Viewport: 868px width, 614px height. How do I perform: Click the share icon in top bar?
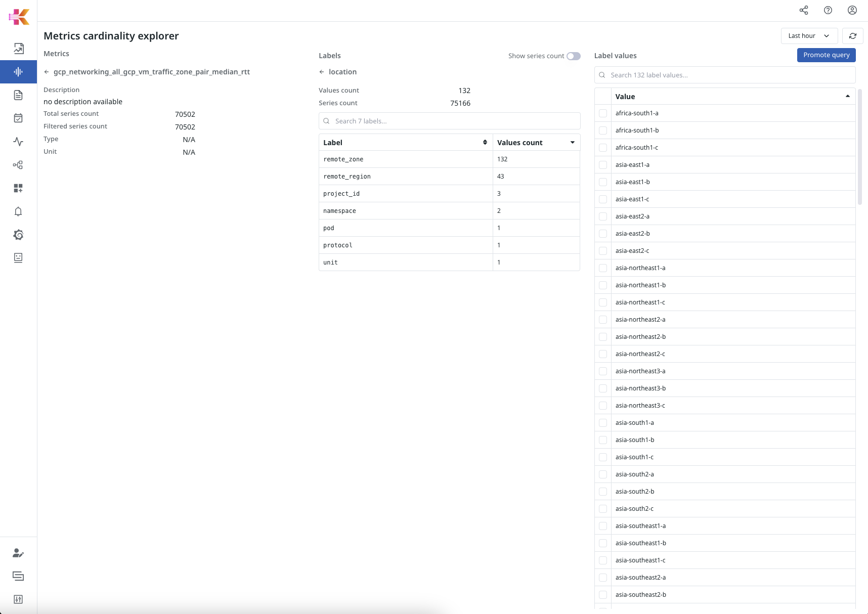point(804,10)
